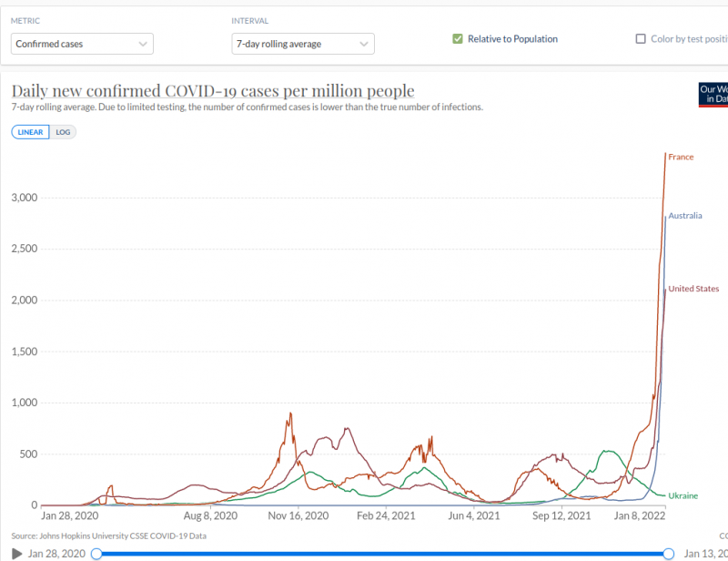Click the Metric dropdown arrow chevron
This screenshot has height=561, width=728.
143,44
